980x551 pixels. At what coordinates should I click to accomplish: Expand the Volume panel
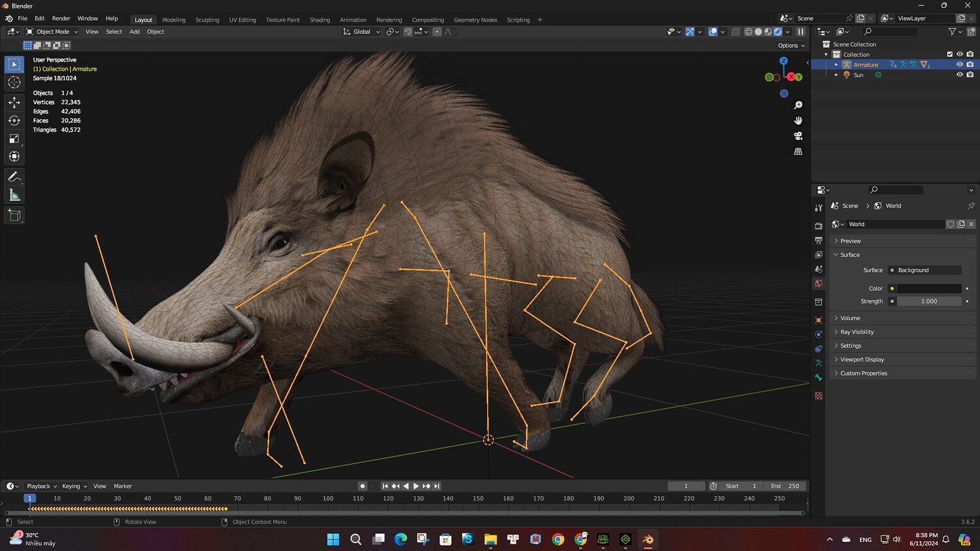[x=850, y=318]
